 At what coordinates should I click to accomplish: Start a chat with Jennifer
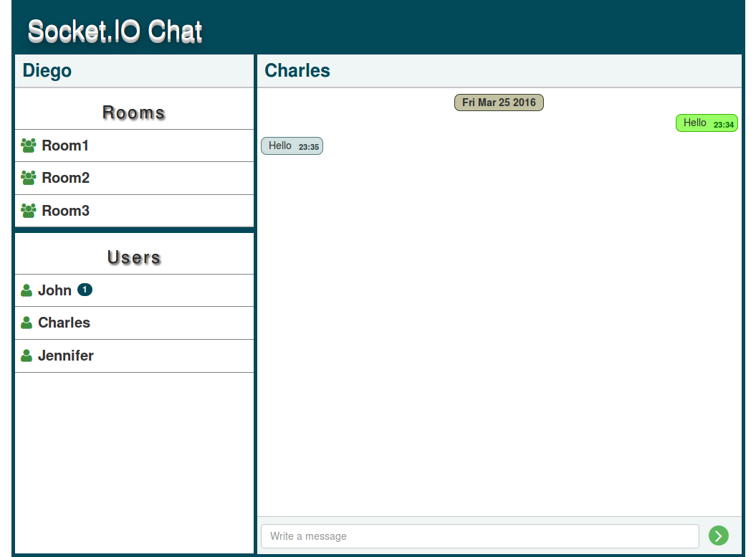coord(134,356)
